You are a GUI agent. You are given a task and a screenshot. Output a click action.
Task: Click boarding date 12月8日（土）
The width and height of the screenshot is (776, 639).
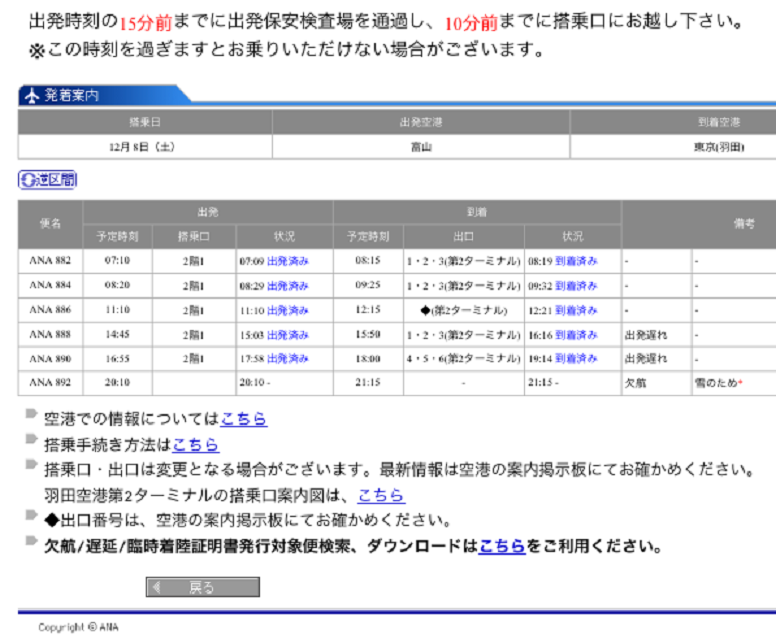tap(142, 147)
